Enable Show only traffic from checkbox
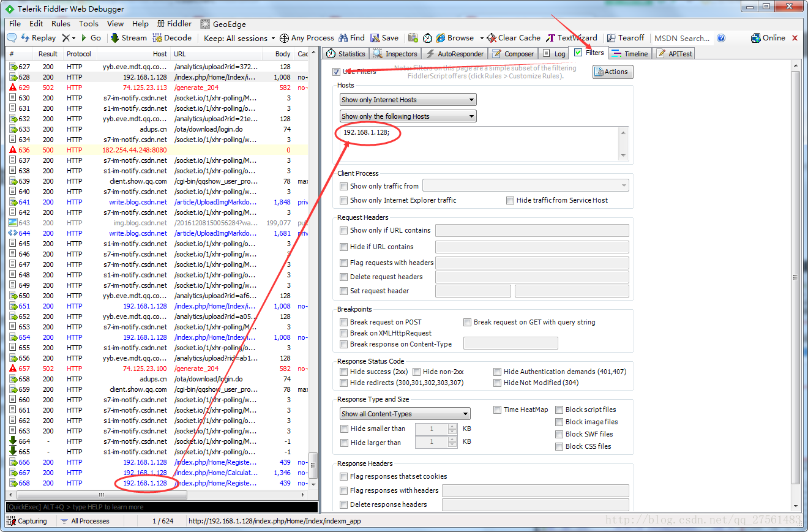 click(x=344, y=186)
